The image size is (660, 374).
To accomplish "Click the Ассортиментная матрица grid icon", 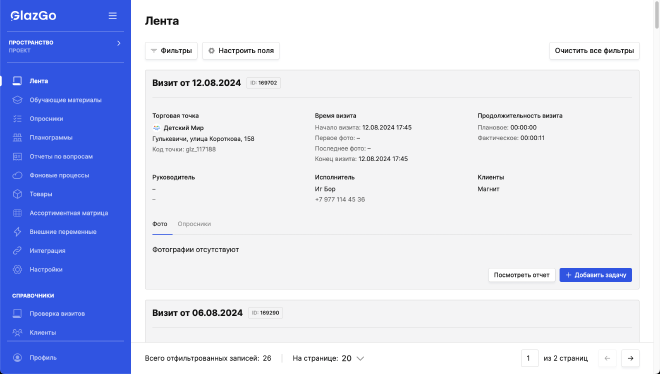I will pyautogui.click(x=17, y=213).
